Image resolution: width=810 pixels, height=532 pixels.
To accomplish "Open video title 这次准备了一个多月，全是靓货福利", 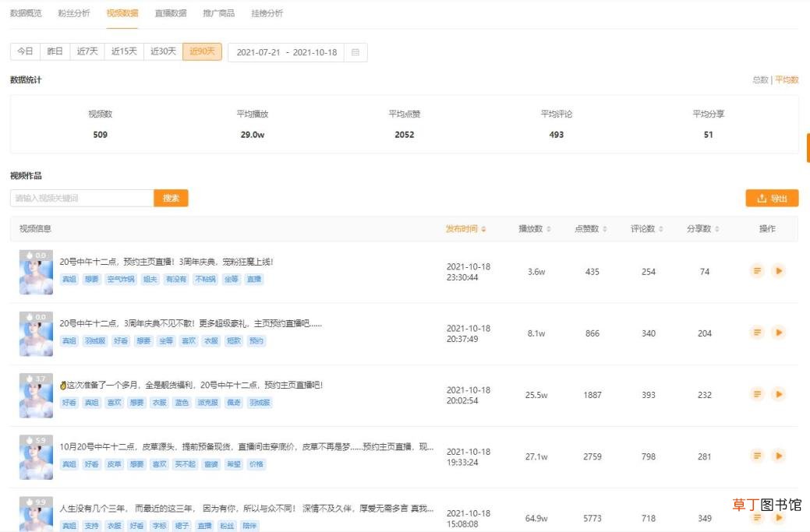I will point(191,385).
